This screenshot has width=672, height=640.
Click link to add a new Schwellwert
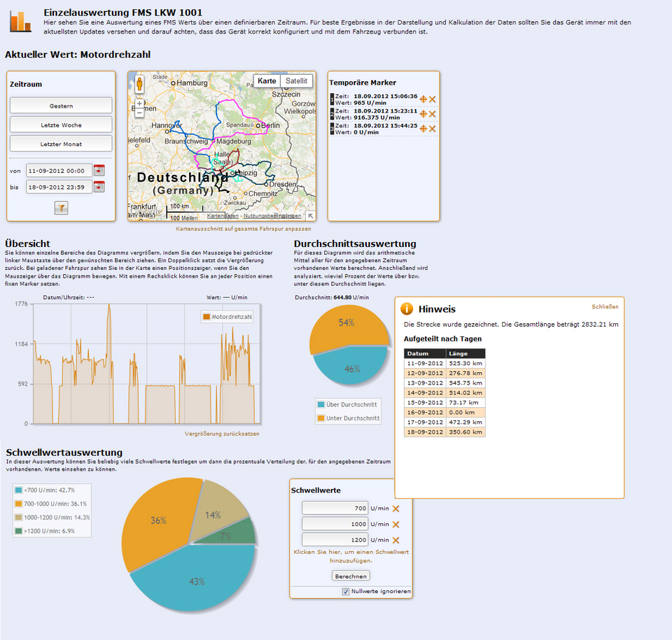pyautogui.click(x=351, y=556)
